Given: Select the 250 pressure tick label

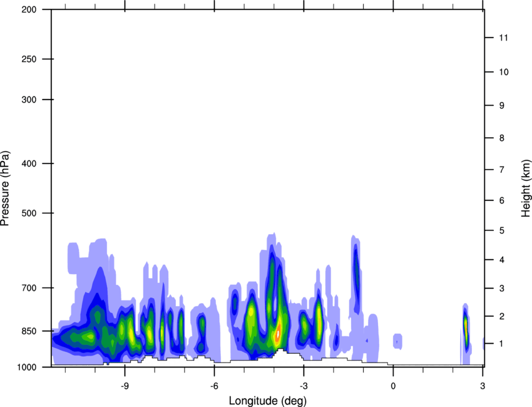Looking at the screenshot, I should click(29, 59).
